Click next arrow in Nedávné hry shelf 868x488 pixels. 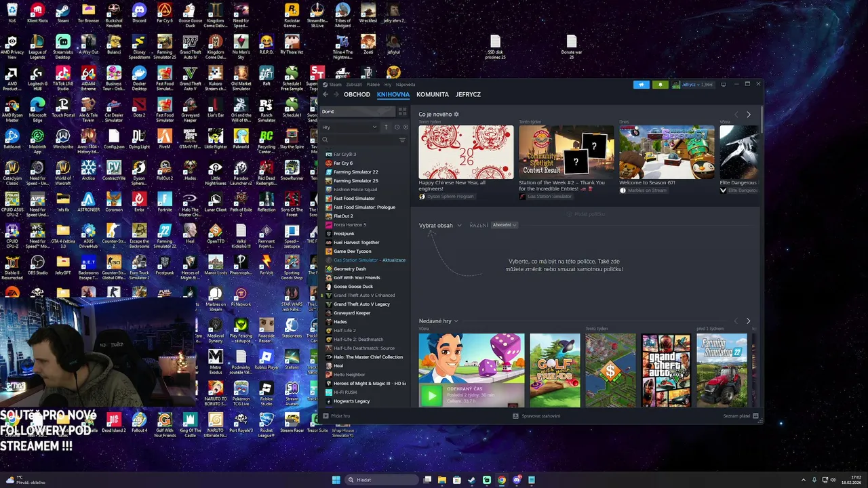pyautogui.click(x=748, y=321)
